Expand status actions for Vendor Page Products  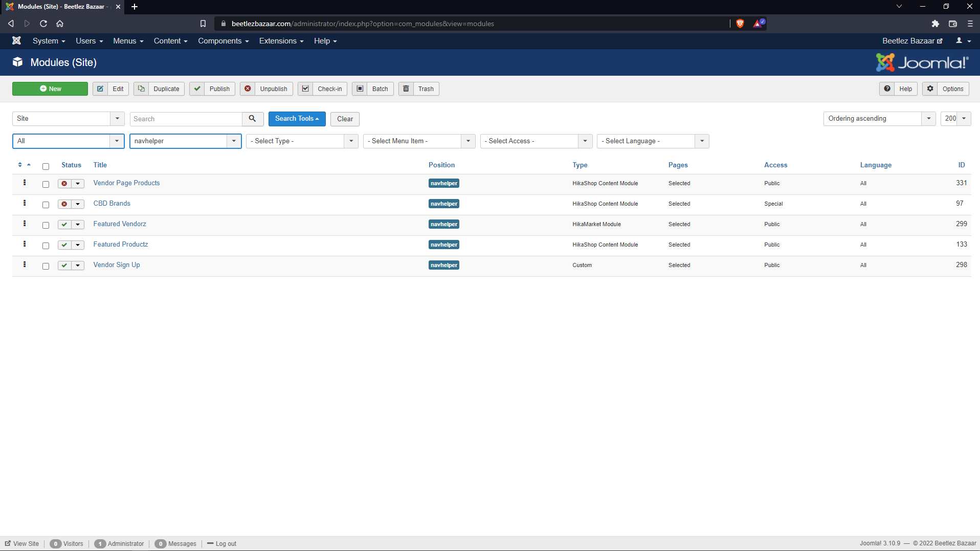[x=78, y=184]
